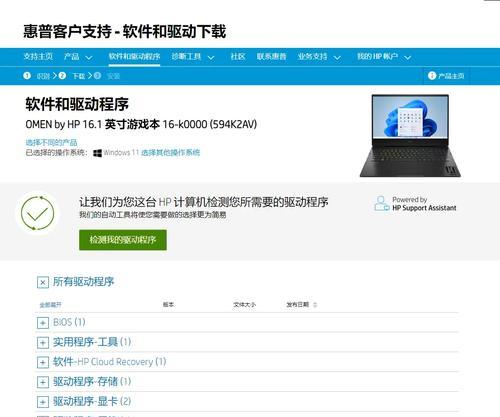Click the HP Support Assistant icon
The width and height of the screenshot is (500, 417).
pyautogui.click(x=381, y=203)
